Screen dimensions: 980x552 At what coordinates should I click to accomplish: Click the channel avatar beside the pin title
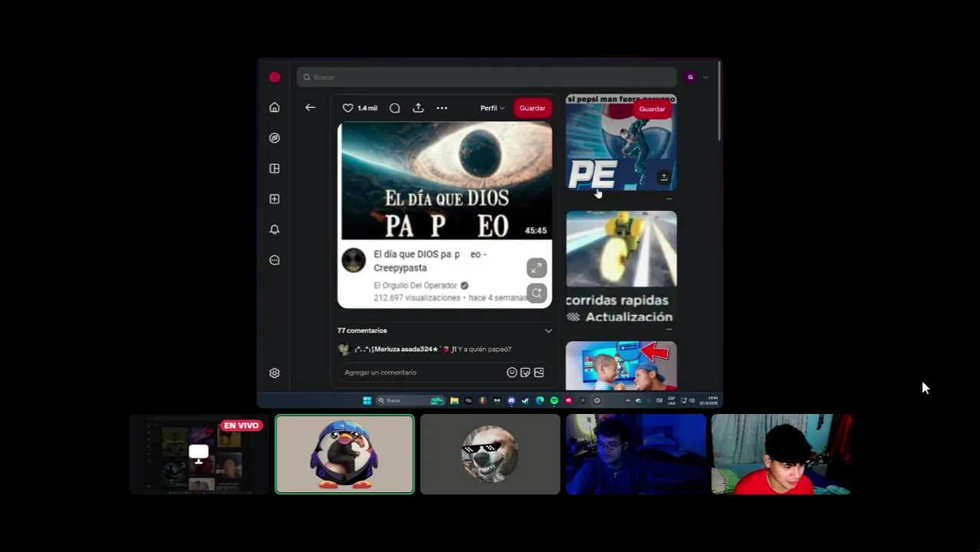point(354,261)
